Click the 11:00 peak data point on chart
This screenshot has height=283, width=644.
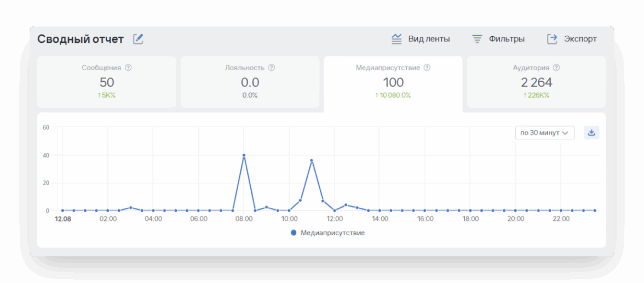[312, 161]
